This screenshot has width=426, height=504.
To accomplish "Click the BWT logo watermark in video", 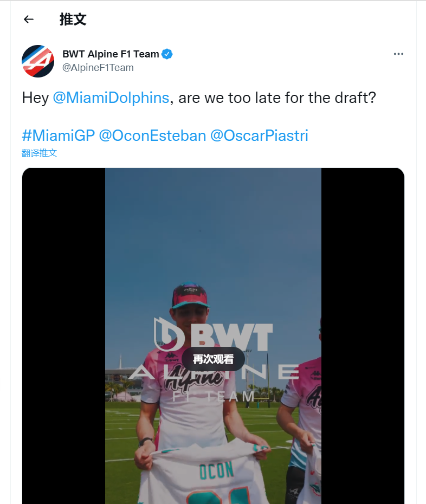I will pyautogui.click(x=214, y=333).
